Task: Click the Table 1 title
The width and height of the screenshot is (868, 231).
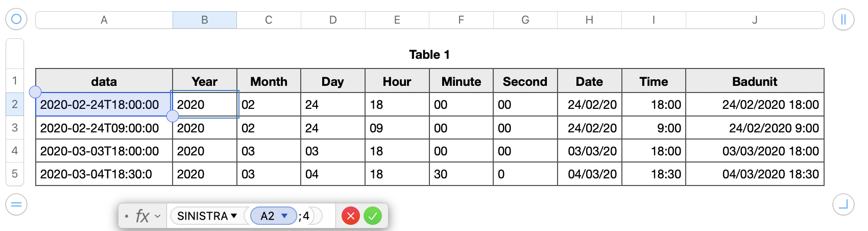Action: [429, 55]
